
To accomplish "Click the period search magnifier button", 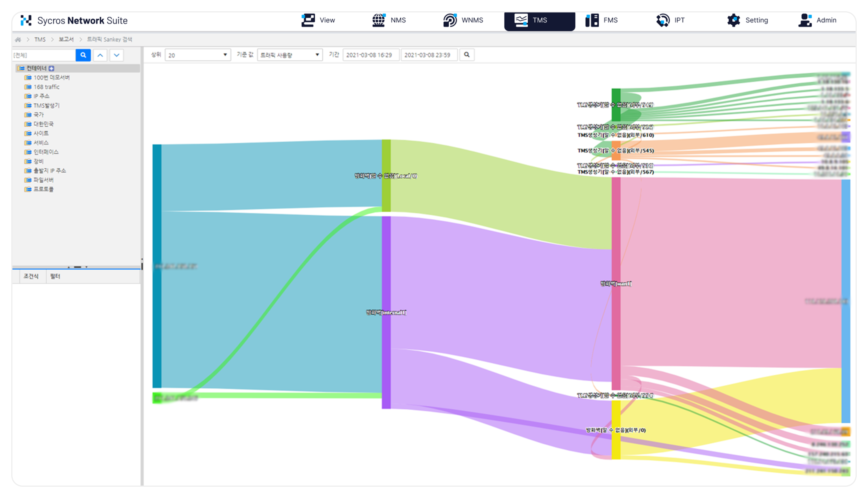I will (x=467, y=55).
